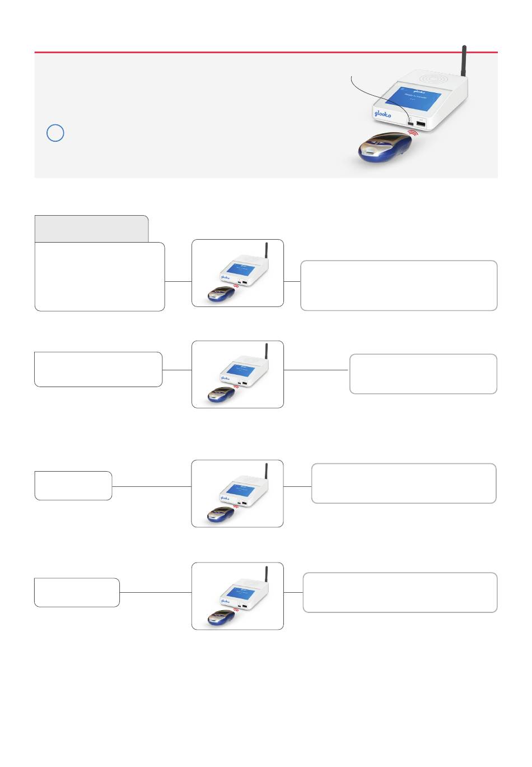Select the fourth device thumbnail
Image resolution: width=532 pixels, height=767 pixels.
(x=237, y=596)
